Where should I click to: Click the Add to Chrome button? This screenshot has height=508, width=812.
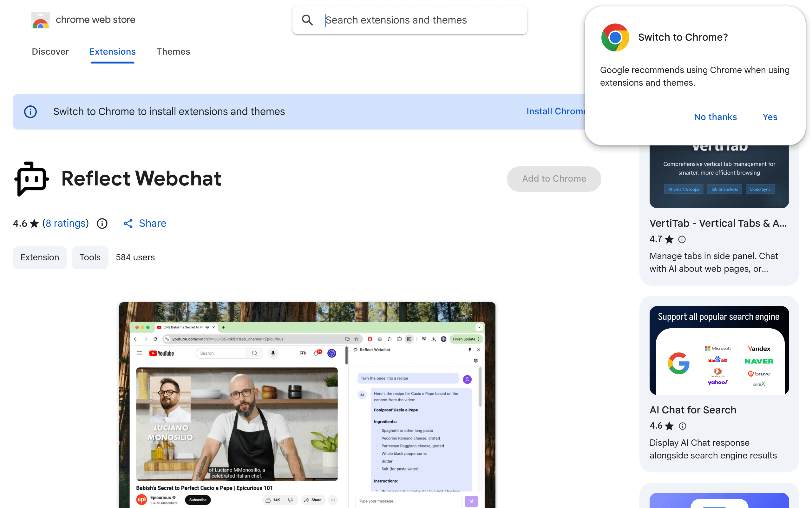554,179
